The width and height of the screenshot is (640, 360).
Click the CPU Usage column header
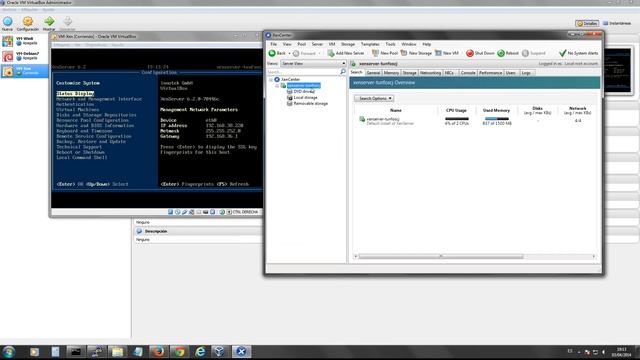pyautogui.click(x=456, y=111)
